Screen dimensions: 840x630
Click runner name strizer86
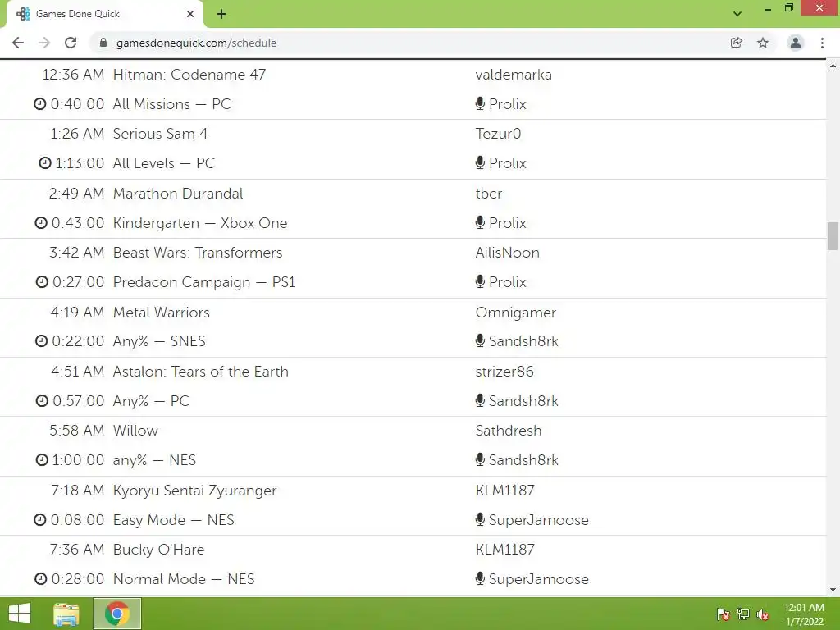(504, 372)
